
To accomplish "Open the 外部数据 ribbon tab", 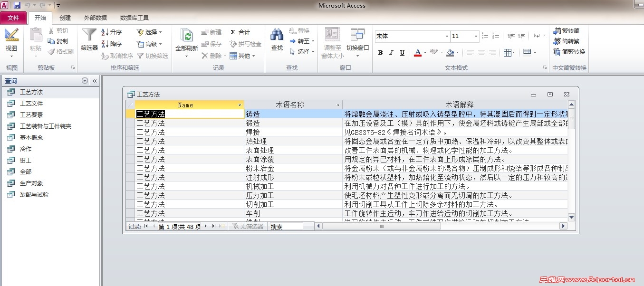I will click(95, 18).
